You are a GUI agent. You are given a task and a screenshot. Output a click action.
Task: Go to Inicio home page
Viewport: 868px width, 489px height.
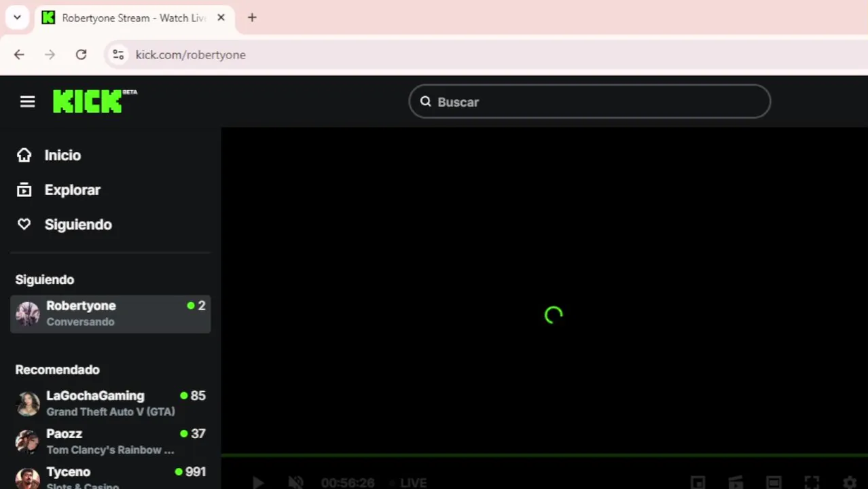tap(48, 156)
